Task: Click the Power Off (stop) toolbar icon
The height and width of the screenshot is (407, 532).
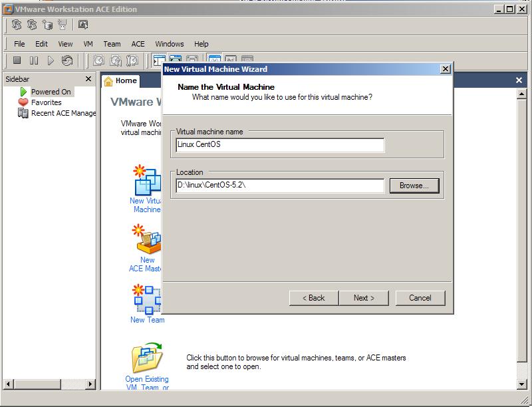Action: click(17, 61)
